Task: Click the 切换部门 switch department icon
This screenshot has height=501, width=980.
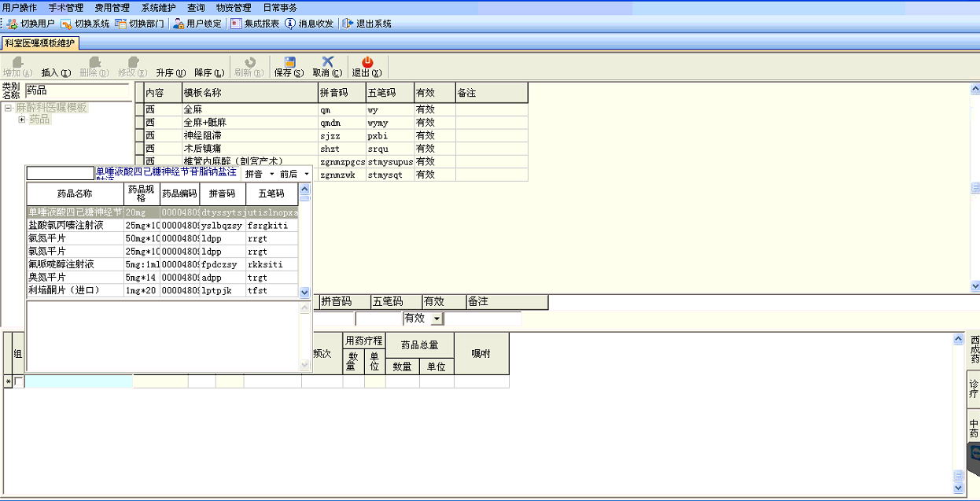Action: pyautogui.click(x=120, y=24)
